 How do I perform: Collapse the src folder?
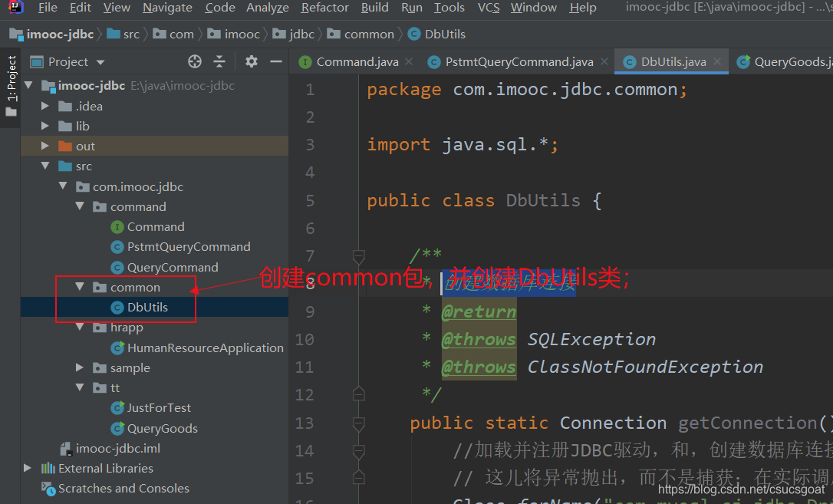click(45, 166)
